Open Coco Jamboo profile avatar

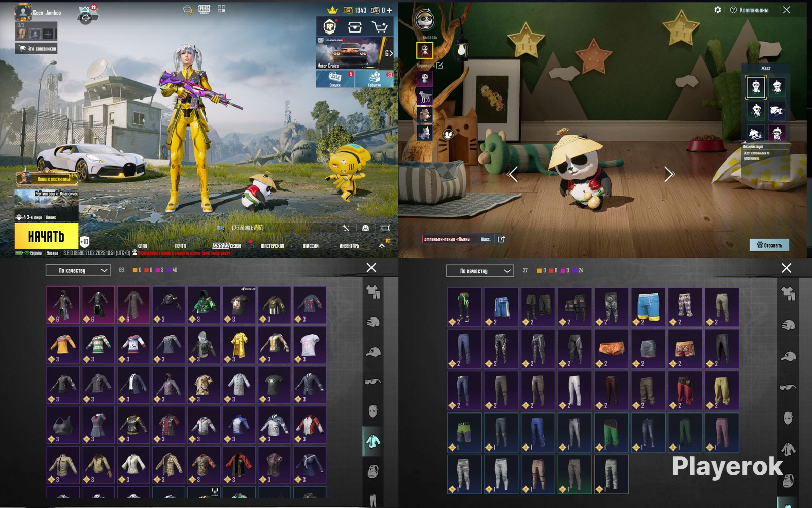pos(23,12)
